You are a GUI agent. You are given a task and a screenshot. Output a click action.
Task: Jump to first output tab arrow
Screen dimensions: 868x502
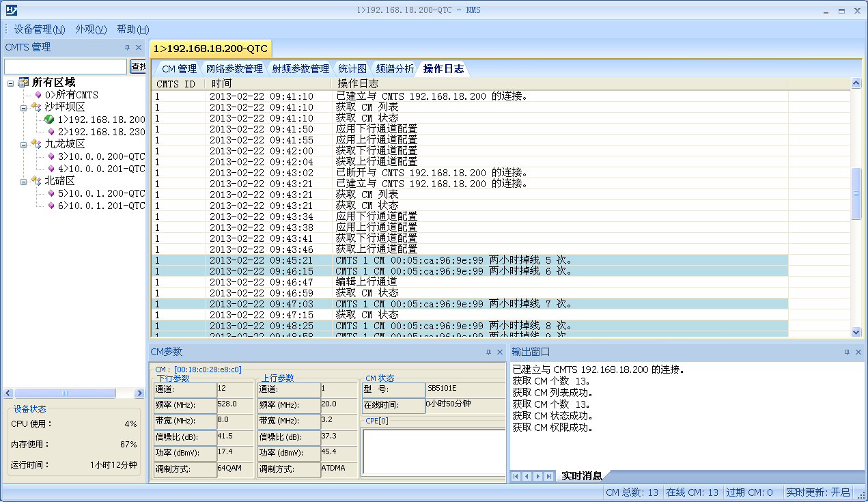517,476
